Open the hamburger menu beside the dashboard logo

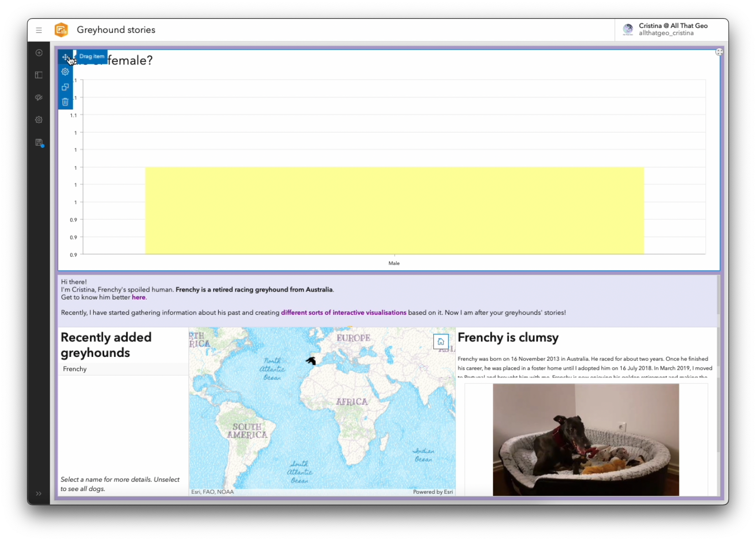pos(39,30)
